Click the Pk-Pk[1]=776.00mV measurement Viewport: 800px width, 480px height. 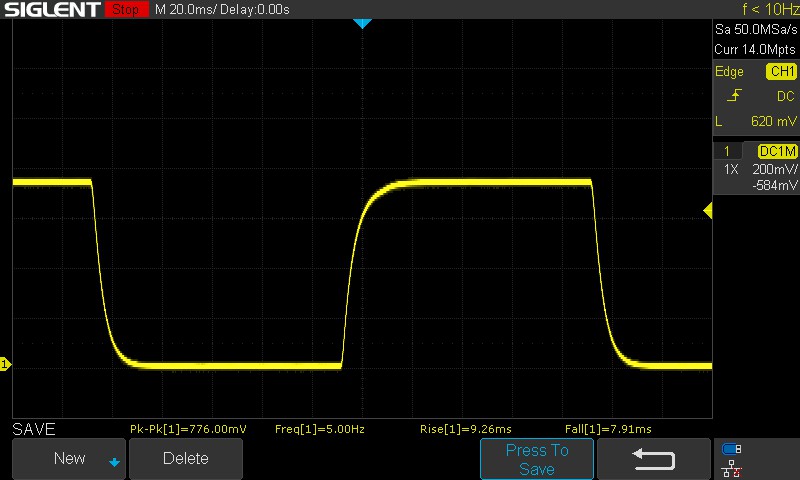[188, 429]
